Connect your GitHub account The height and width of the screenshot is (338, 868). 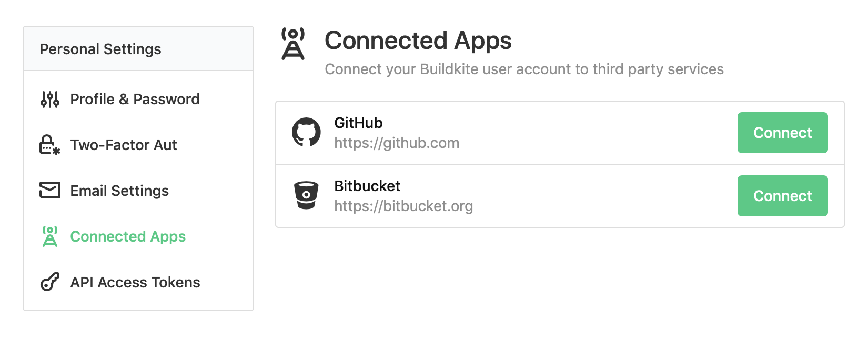click(x=782, y=133)
